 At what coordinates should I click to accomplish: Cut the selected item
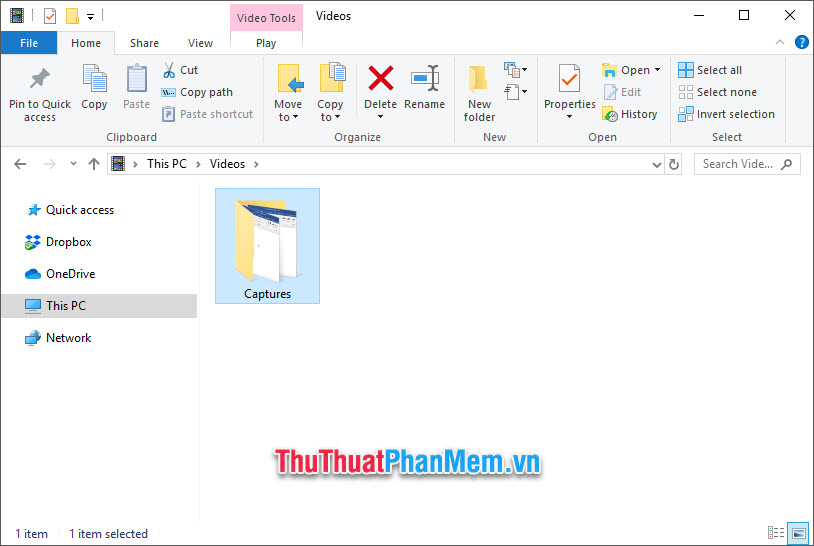pyautogui.click(x=181, y=70)
